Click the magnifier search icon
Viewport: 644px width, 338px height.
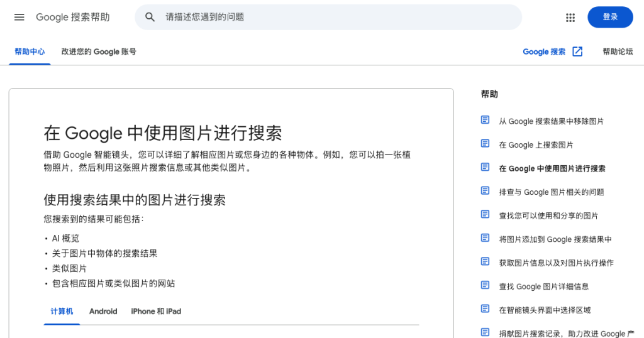coord(150,17)
